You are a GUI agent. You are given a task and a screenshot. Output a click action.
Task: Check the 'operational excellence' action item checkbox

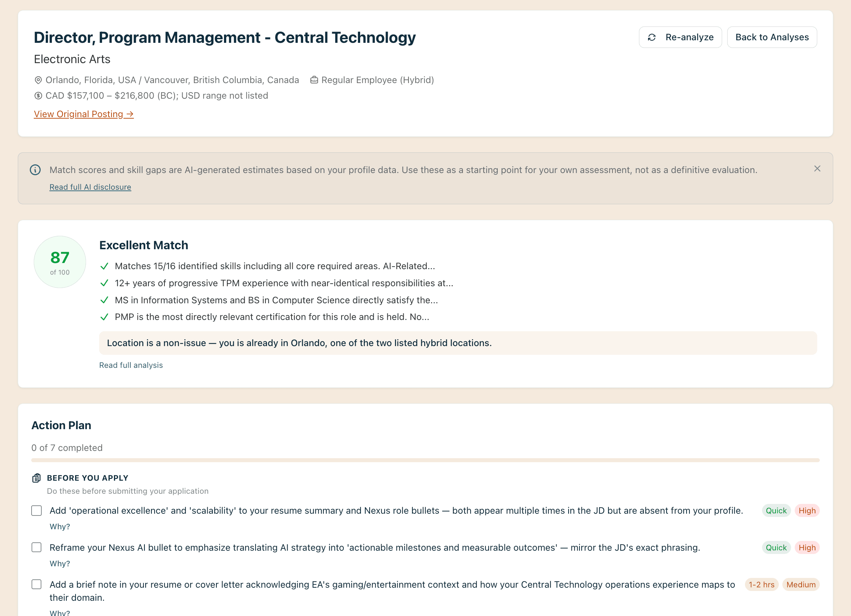(36, 510)
